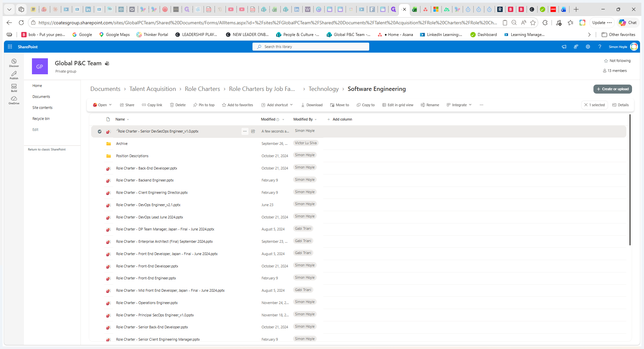The height and width of the screenshot is (349, 644).
Task: Open OneDrive from the left rail
Action: tap(14, 100)
